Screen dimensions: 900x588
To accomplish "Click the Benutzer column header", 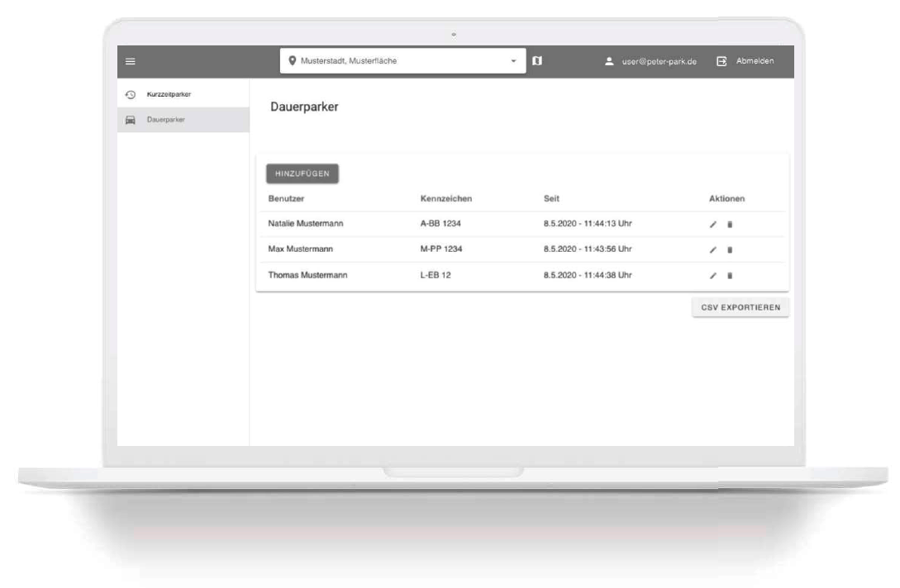I will pos(287,199).
